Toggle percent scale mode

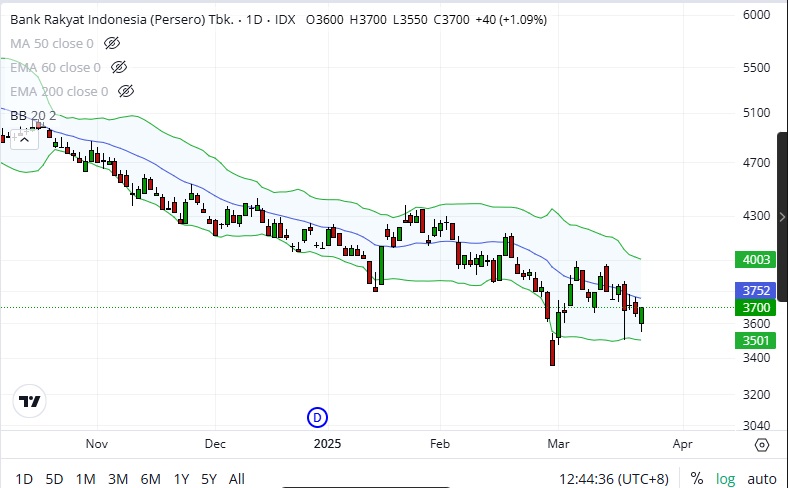click(x=697, y=478)
